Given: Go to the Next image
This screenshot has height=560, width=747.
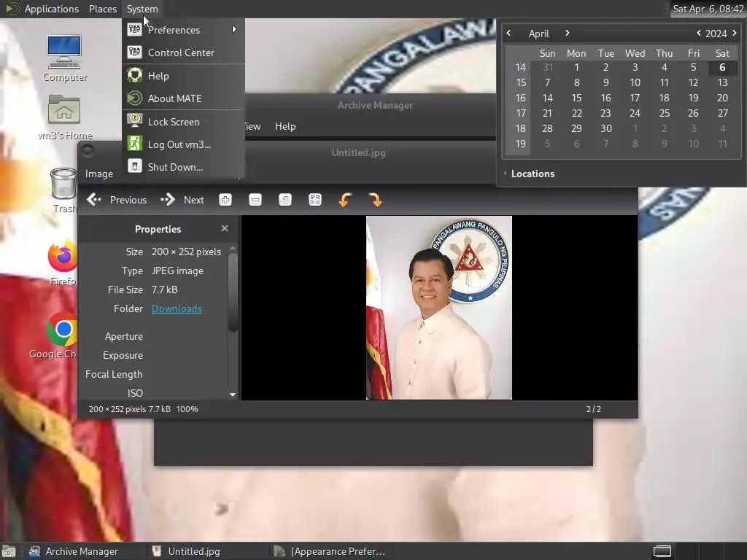Looking at the screenshot, I should (182, 200).
